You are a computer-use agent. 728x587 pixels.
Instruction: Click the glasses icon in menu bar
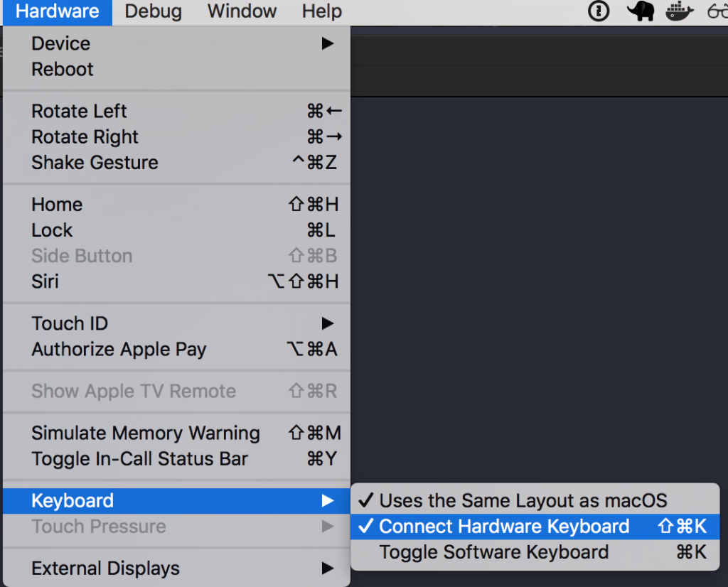click(718, 11)
